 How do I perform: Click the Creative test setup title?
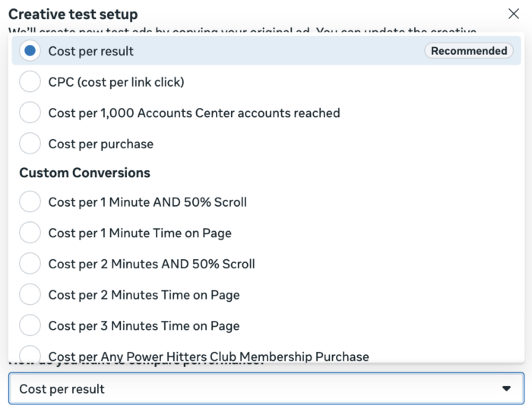coord(73,14)
